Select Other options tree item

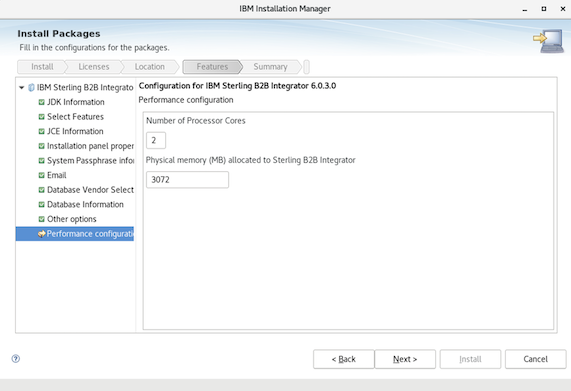coord(72,219)
